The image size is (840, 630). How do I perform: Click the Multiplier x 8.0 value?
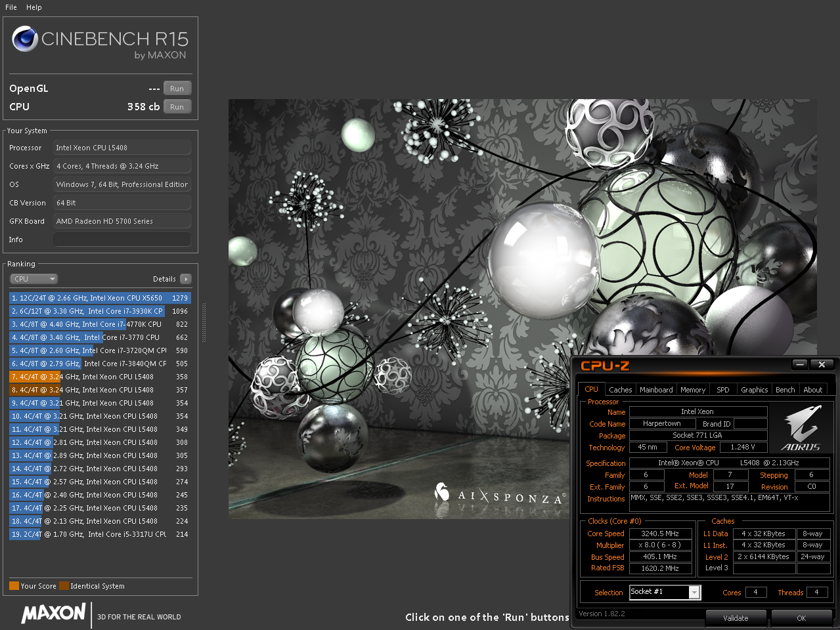coord(660,545)
